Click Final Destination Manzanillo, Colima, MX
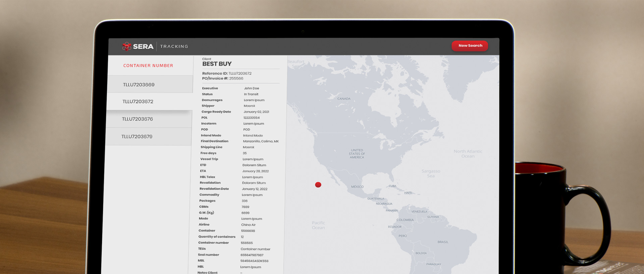The height and width of the screenshot is (274, 644). [x=261, y=141]
